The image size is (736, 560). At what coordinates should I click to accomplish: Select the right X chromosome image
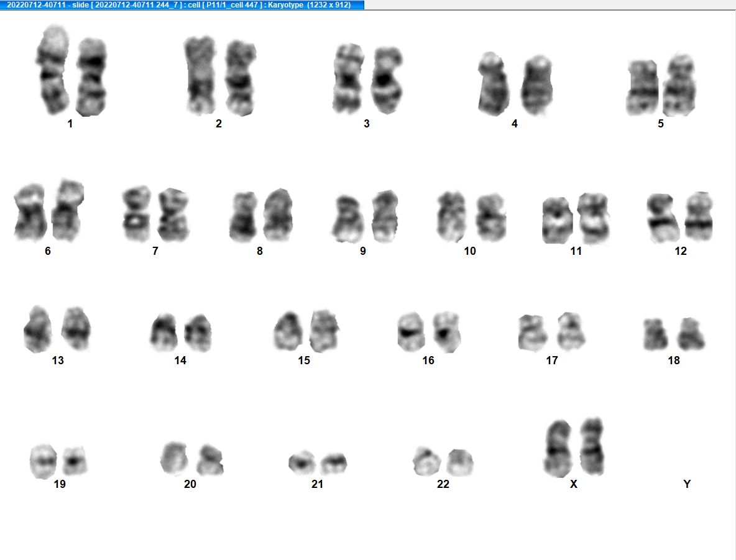coord(592,446)
